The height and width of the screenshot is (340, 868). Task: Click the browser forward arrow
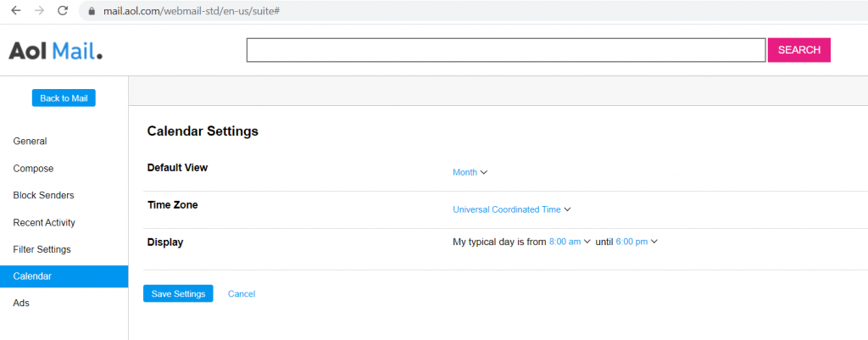[39, 11]
